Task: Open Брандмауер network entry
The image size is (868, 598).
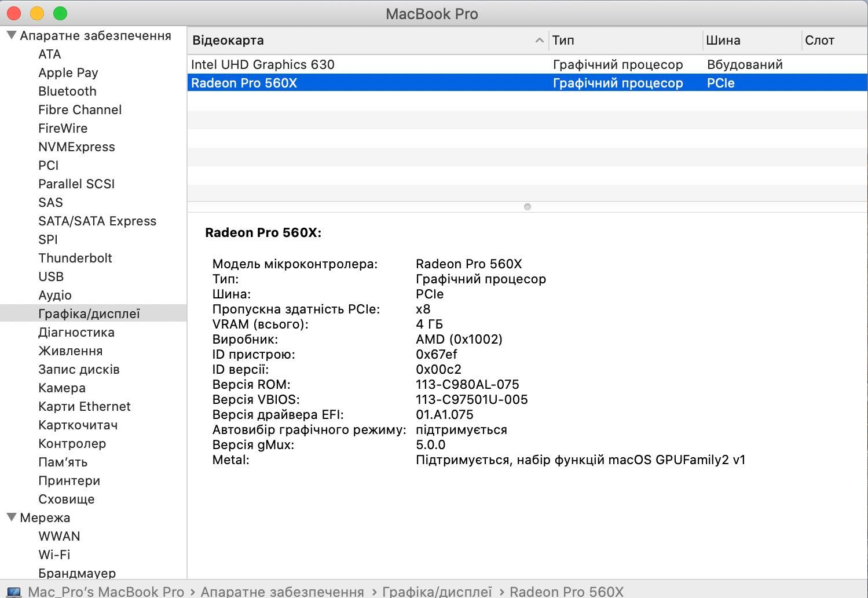Action: pos(77,573)
